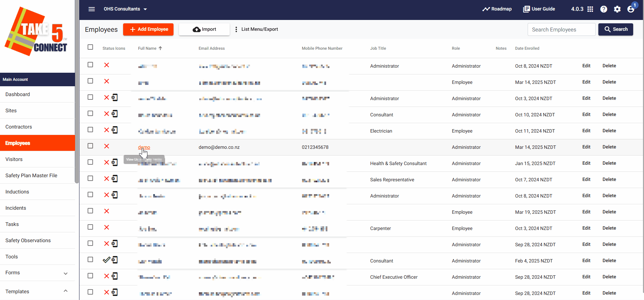Sort by the Job Title column header
The width and height of the screenshot is (644, 300).
tap(378, 48)
